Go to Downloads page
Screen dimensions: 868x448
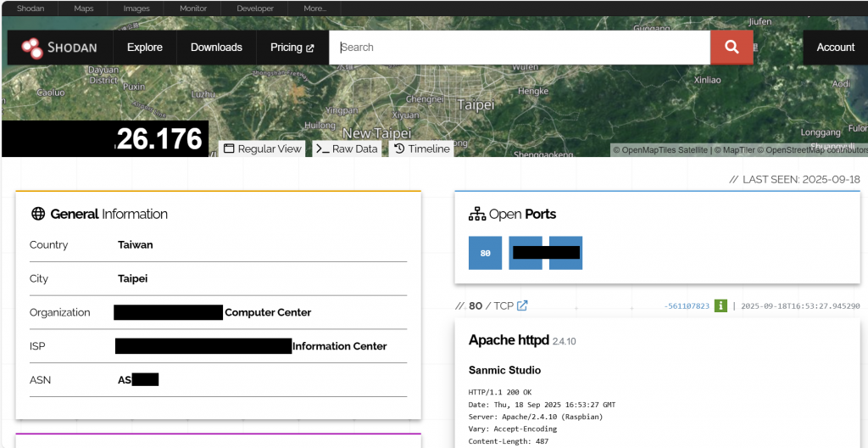click(216, 48)
